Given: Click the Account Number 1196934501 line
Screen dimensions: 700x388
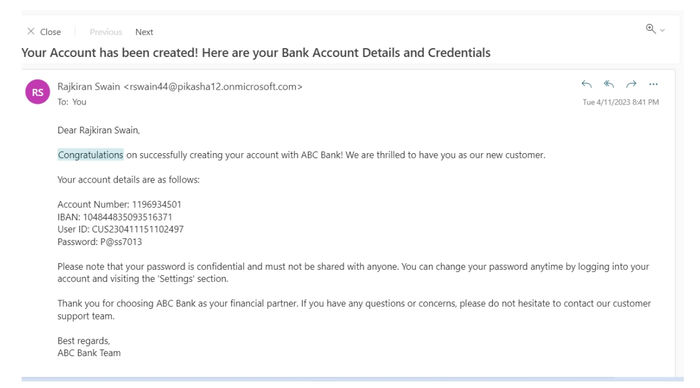Looking at the screenshot, I should pyautogui.click(x=119, y=204).
